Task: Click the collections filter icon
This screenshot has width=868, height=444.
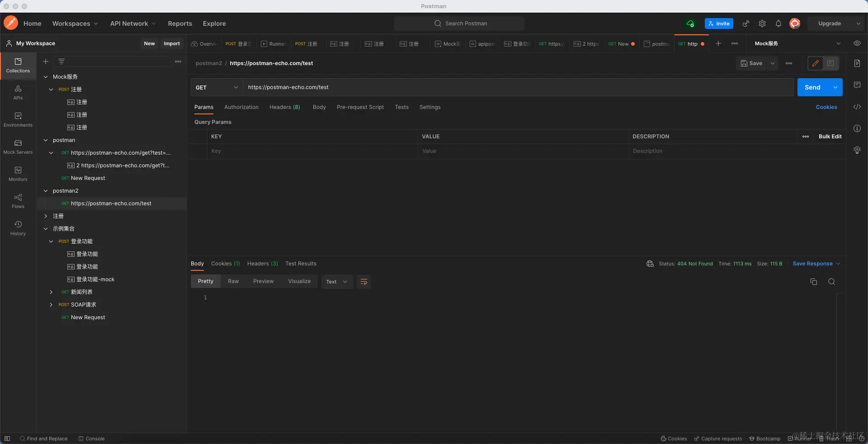Action: 61,61
